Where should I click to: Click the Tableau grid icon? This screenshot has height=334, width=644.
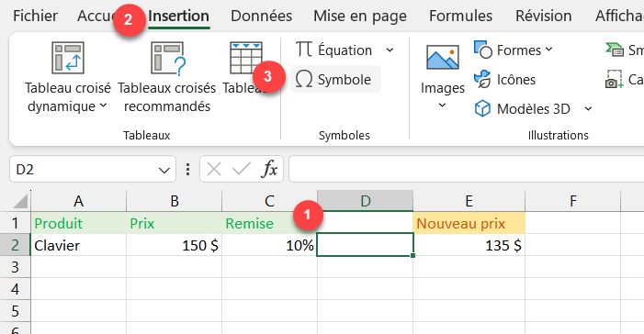pyautogui.click(x=245, y=58)
